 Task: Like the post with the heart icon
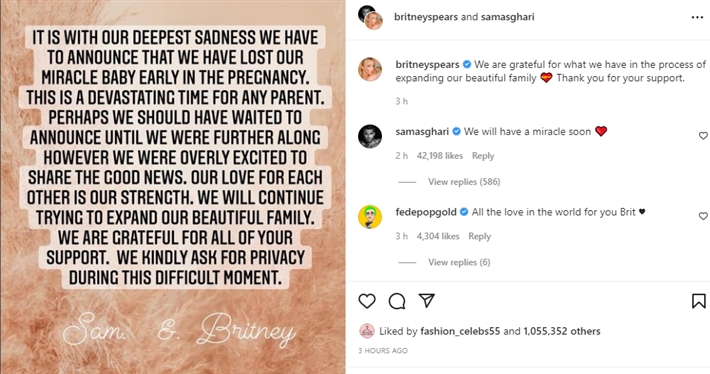(x=367, y=301)
